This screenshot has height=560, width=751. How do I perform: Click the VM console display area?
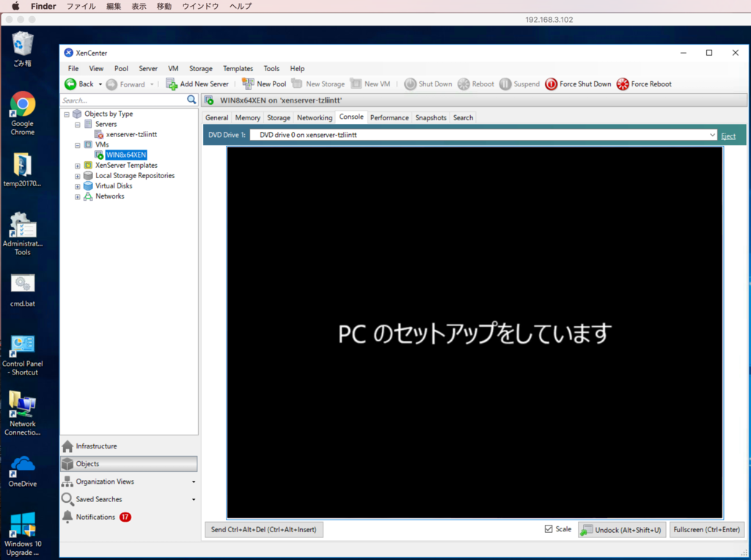475,333
